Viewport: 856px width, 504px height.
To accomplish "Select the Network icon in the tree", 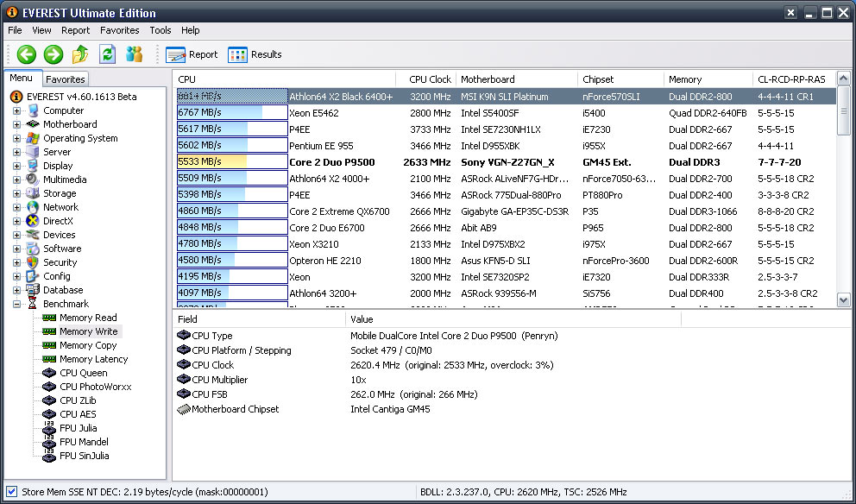I will coord(33,207).
